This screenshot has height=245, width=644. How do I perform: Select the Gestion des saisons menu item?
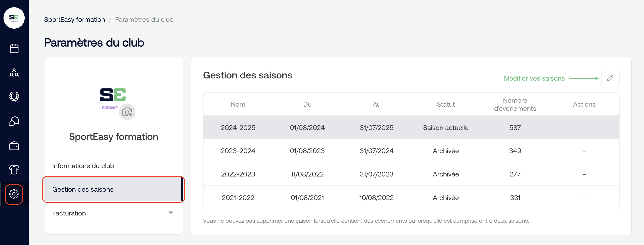coord(83,189)
